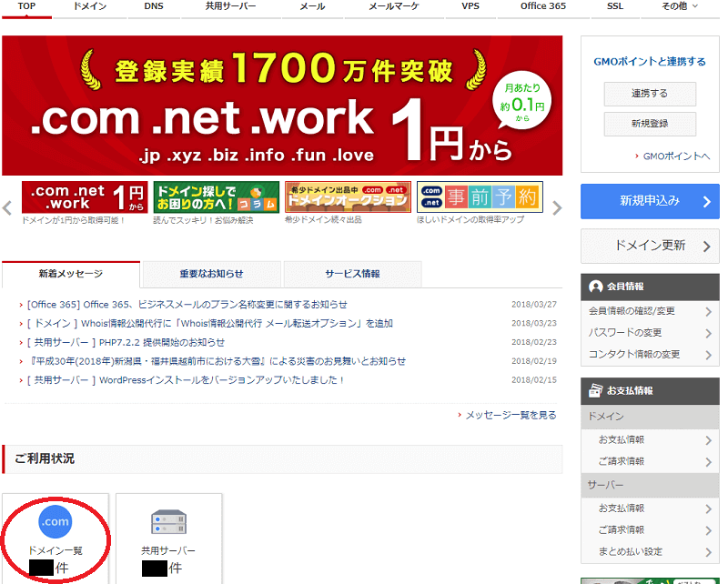Select the 新着メッセージ tab
Viewport: 728px width, 584px height.
tap(71, 275)
